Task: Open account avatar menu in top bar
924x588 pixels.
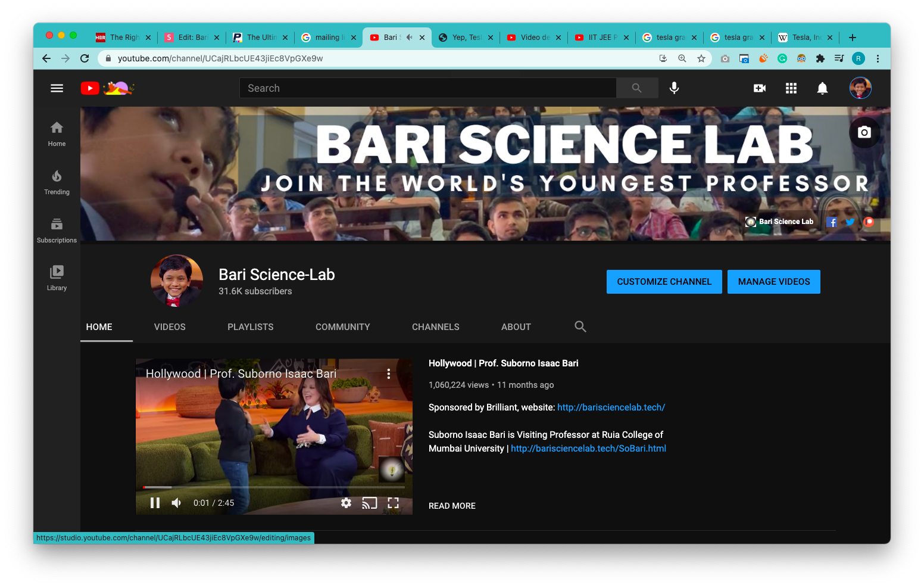Action: (860, 88)
